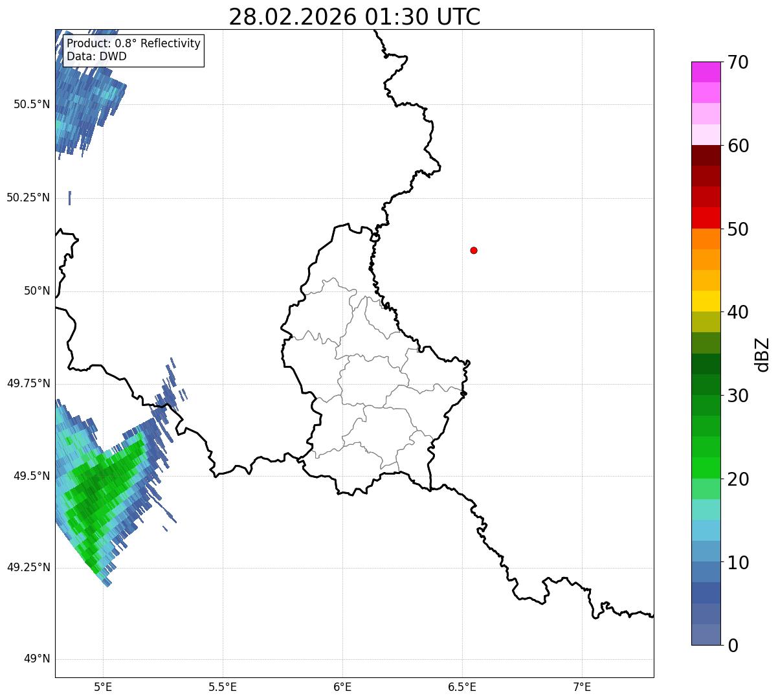Image resolution: width=778 pixels, height=700 pixels.
Task: Pick the dark green colorbar swatch near 35
Action: 706,364
